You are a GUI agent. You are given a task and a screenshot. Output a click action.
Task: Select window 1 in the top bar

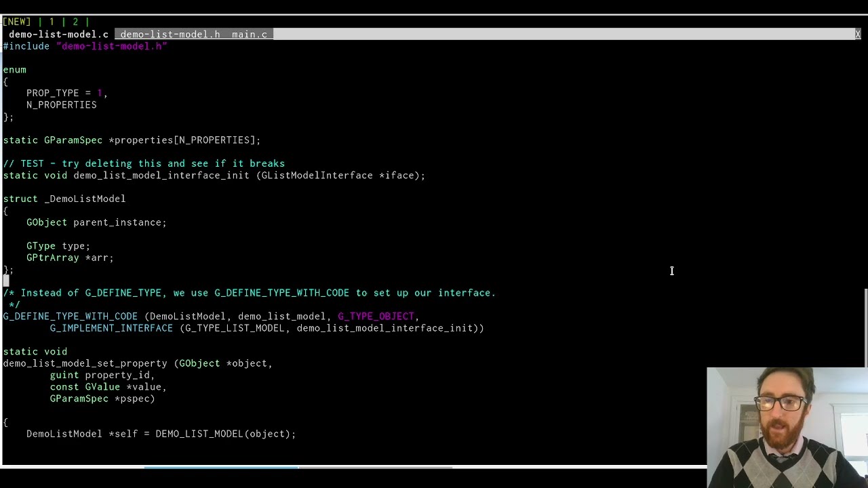[x=52, y=22]
